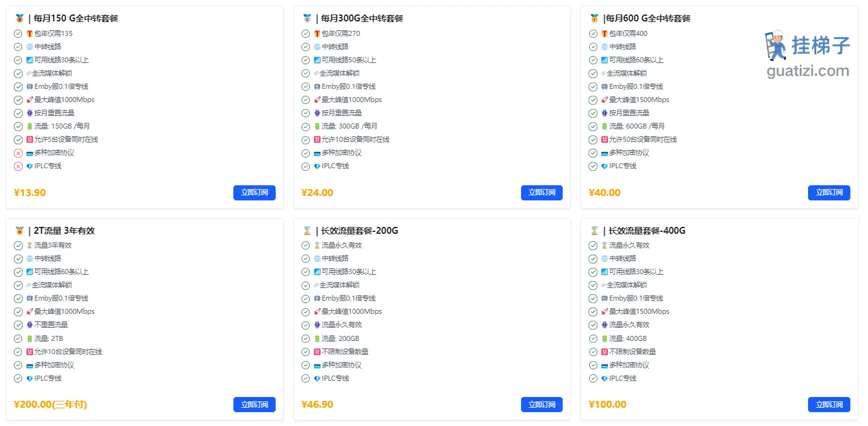Click the red X mark beside IPLC专线 in 150G plan
This screenshot has height=426, width=868.
click(x=18, y=166)
